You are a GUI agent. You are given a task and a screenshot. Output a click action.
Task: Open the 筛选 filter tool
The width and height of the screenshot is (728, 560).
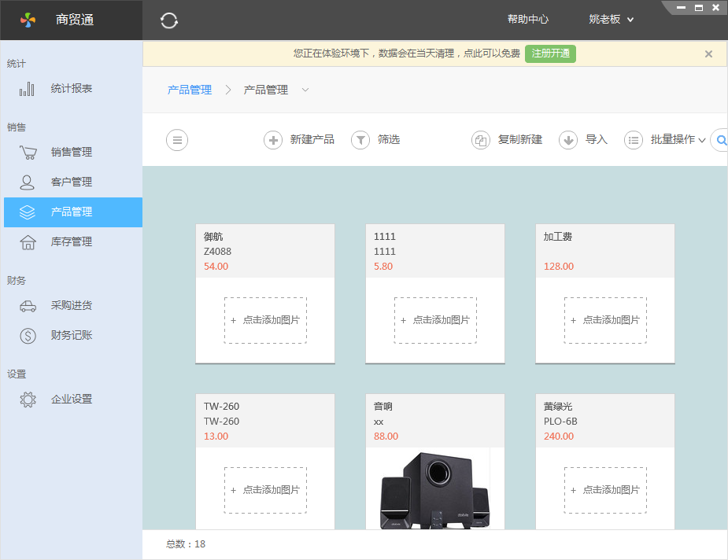tap(360, 140)
